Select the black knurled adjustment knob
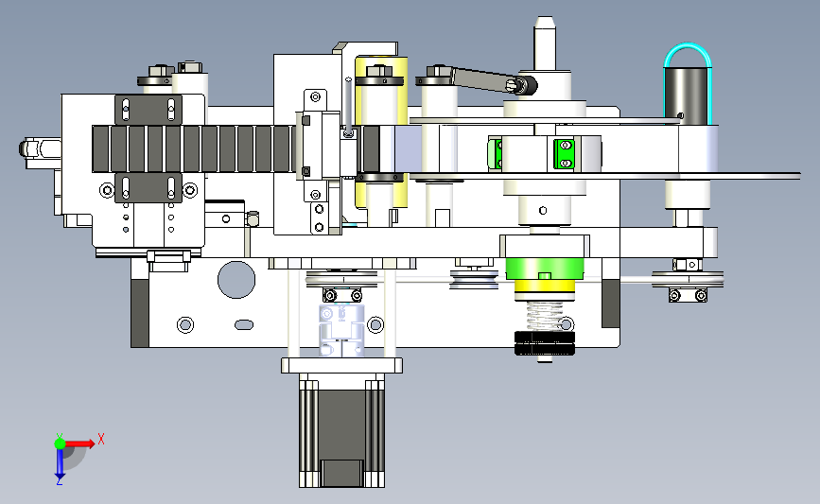This screenshot has height=504, width=820. click(545, 343)
